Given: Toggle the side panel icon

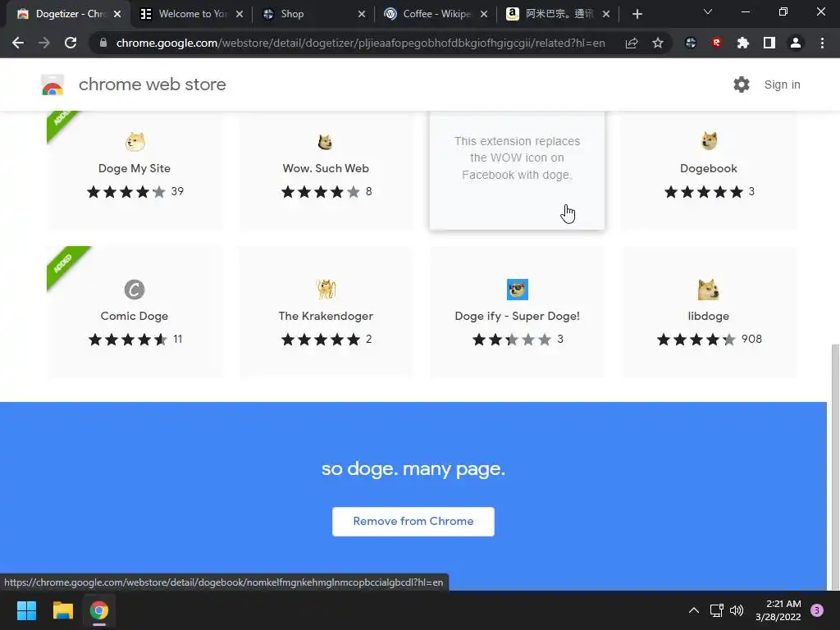Looking at the screenshot, I should click(769, 43).
